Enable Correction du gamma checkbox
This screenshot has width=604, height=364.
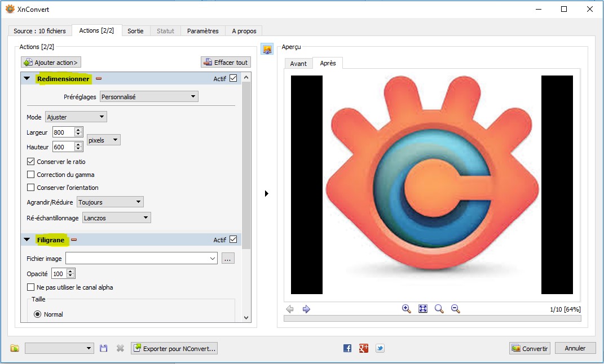[x=31, y=175]
